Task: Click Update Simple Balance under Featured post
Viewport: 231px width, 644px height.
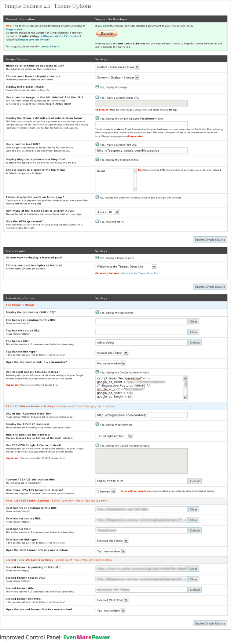Action: point(210,287)
